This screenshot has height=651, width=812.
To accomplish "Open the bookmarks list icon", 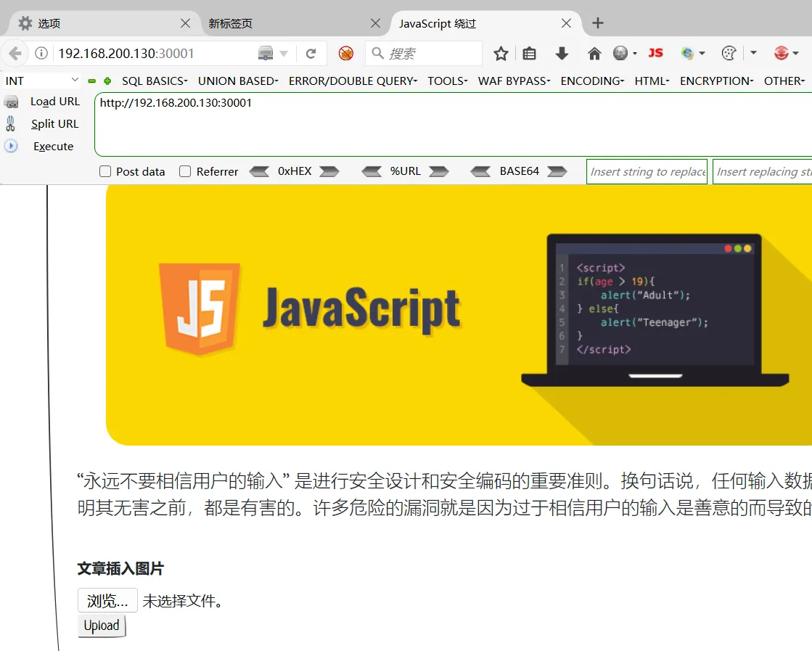I will click(530, 53).
